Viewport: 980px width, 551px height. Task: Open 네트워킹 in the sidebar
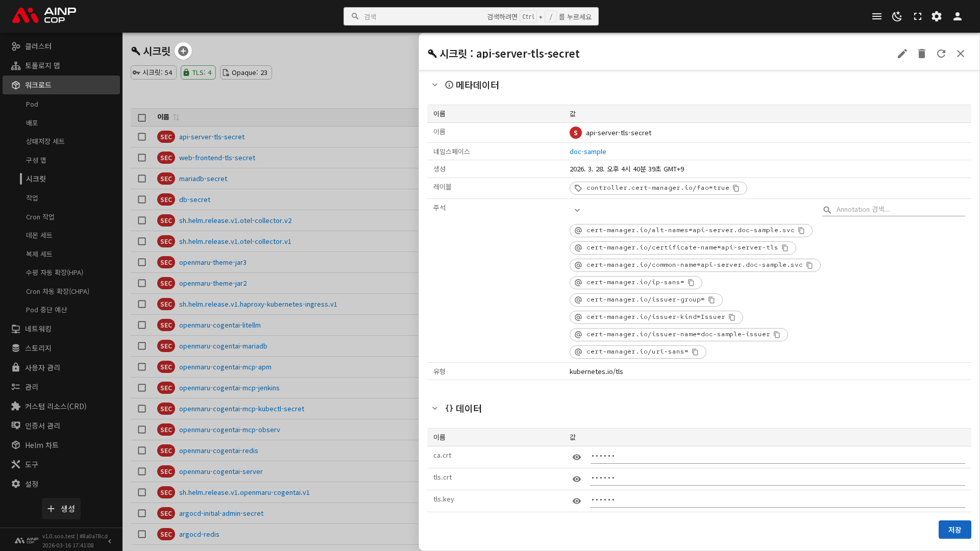[x=38, y=329]
